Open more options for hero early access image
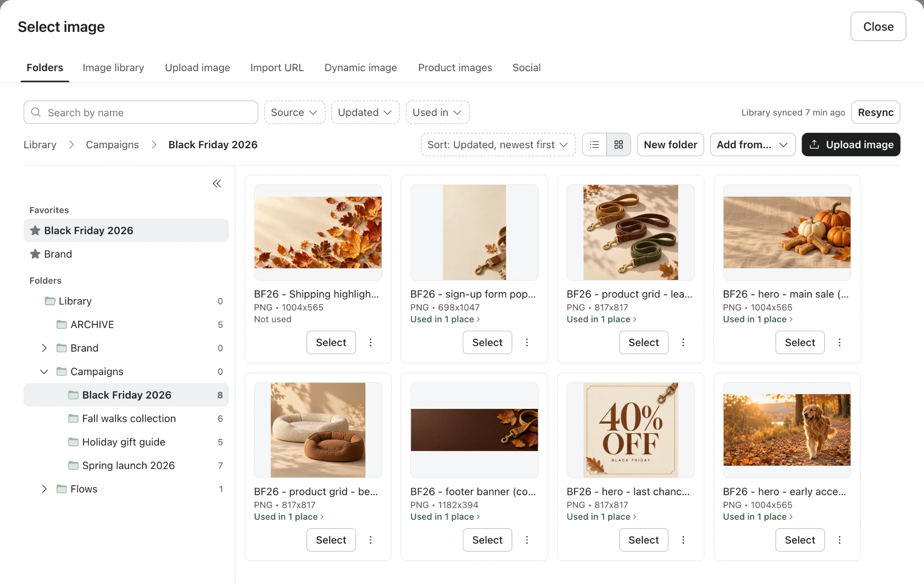Screen dimensions: 924x584 839,540
